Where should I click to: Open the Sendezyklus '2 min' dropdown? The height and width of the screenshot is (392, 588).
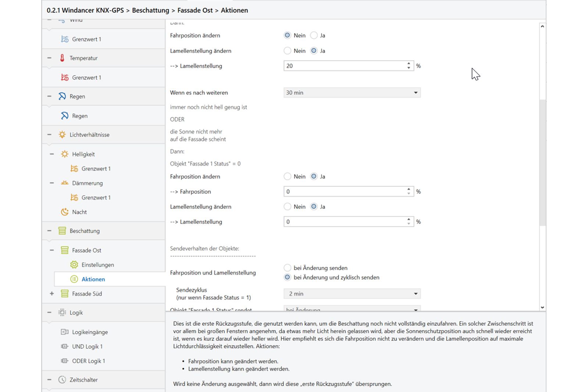352,294
